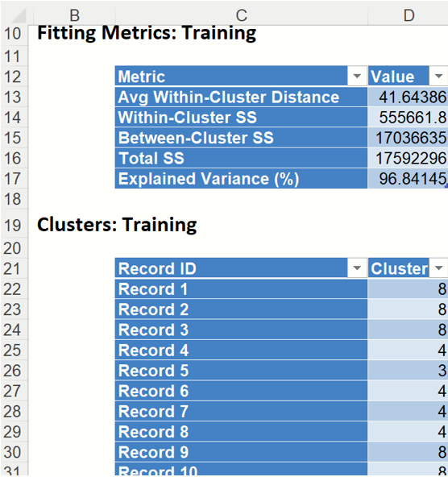Select column D header

408,15
